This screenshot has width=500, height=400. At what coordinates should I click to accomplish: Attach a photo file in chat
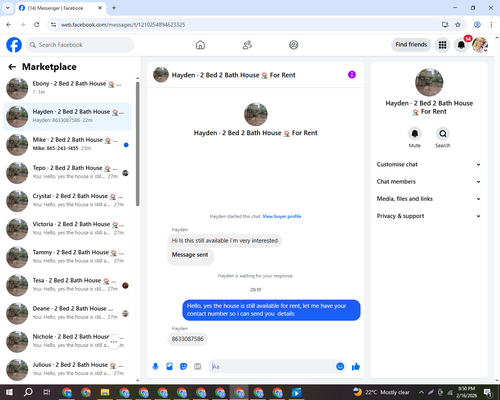click(169, 367)
